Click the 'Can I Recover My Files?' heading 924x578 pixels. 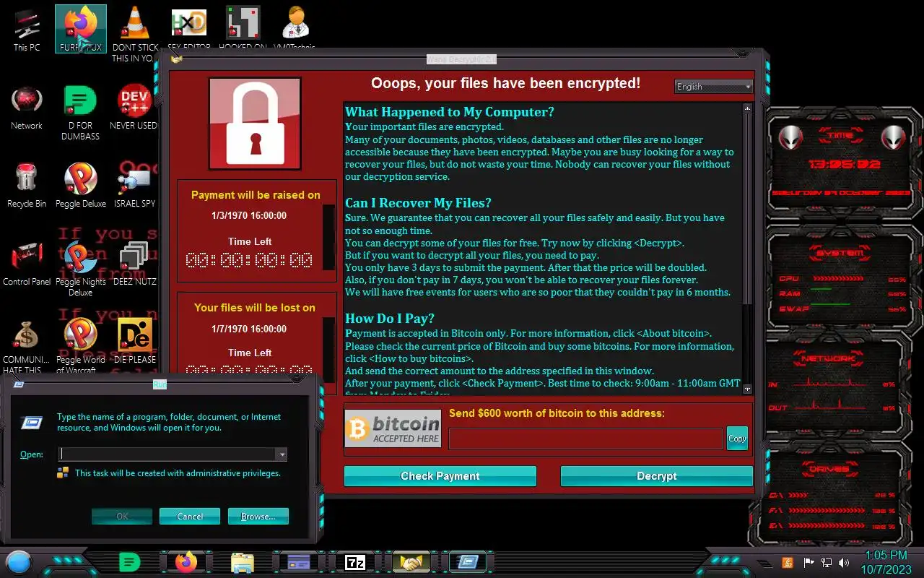(x=418, y=203)
